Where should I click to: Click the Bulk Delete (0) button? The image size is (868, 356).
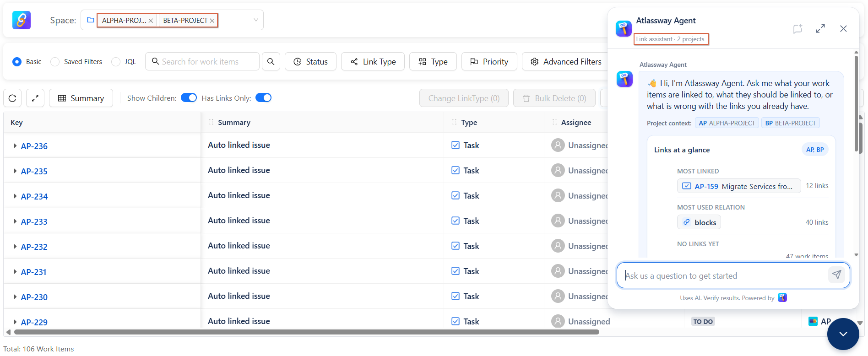click(x=554, y=98)
